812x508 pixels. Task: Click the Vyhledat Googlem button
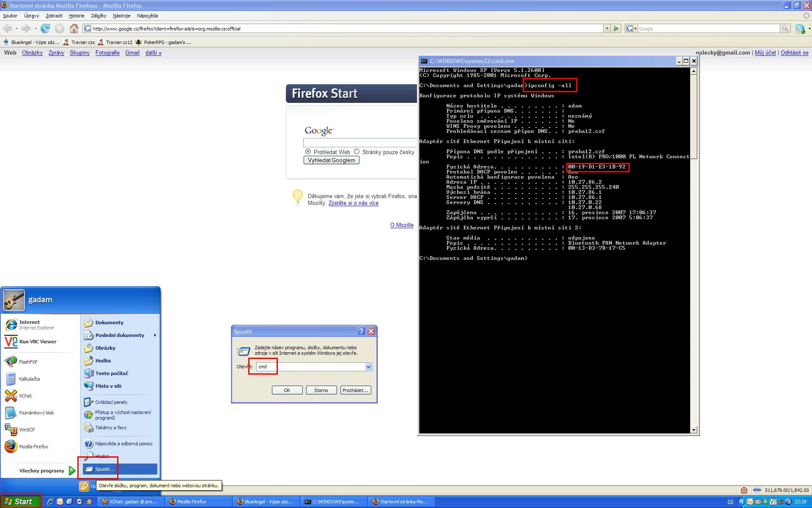click(x=332, y=160)
